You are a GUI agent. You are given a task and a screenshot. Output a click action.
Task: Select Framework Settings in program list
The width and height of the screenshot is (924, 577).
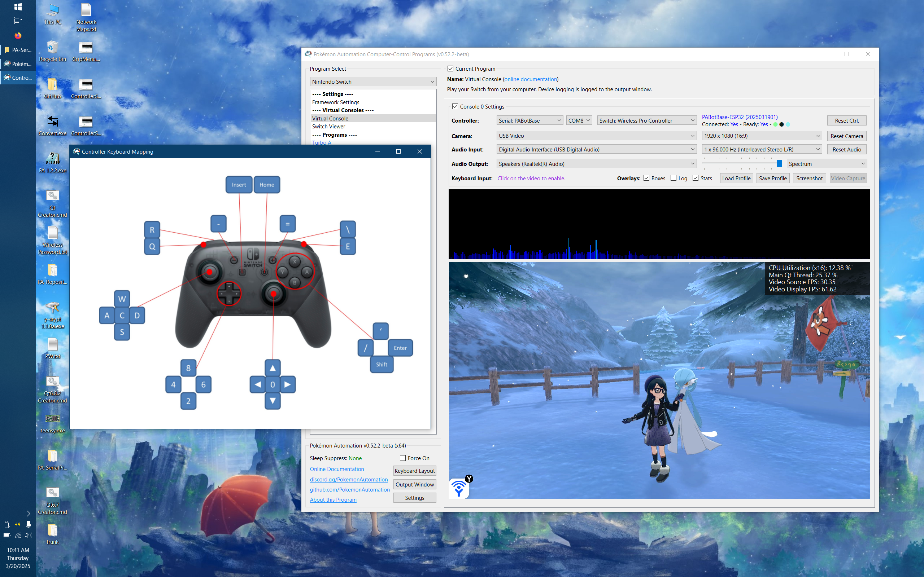tap(335, 102)
